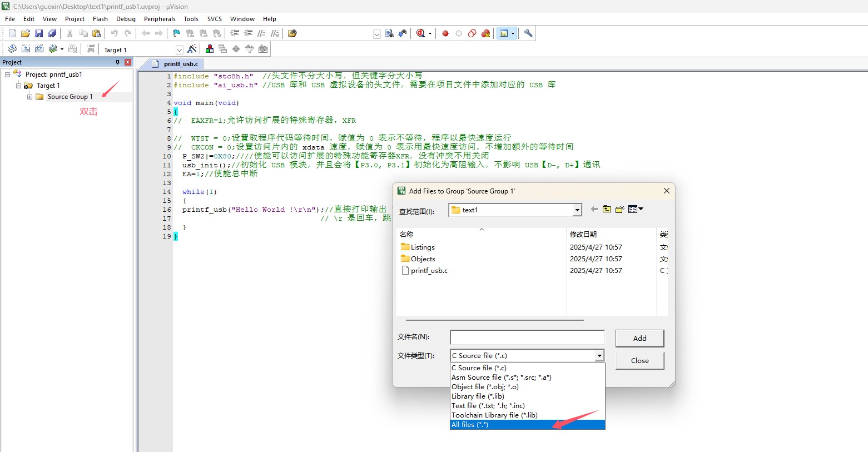Open Manage Project Items colored cubes icon
This screenshot has width=868, height=452.
pyautogui.click(x=210, y=49)
